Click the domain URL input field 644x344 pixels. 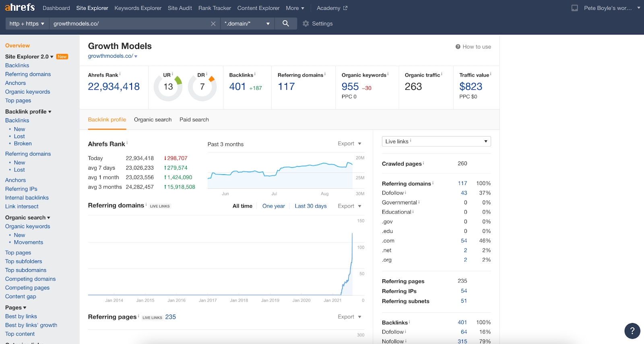[129, 24]
